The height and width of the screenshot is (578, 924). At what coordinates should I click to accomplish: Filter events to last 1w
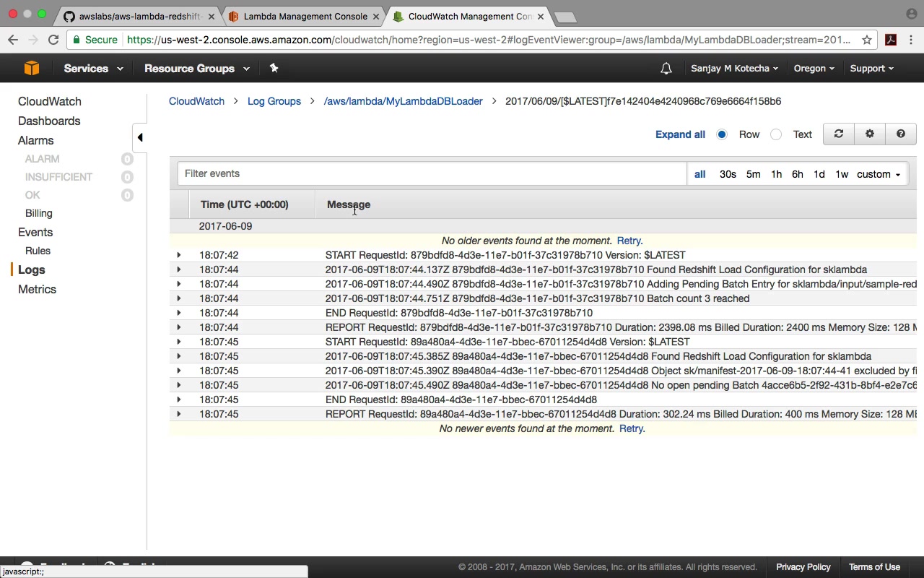(x=842, y=174)
